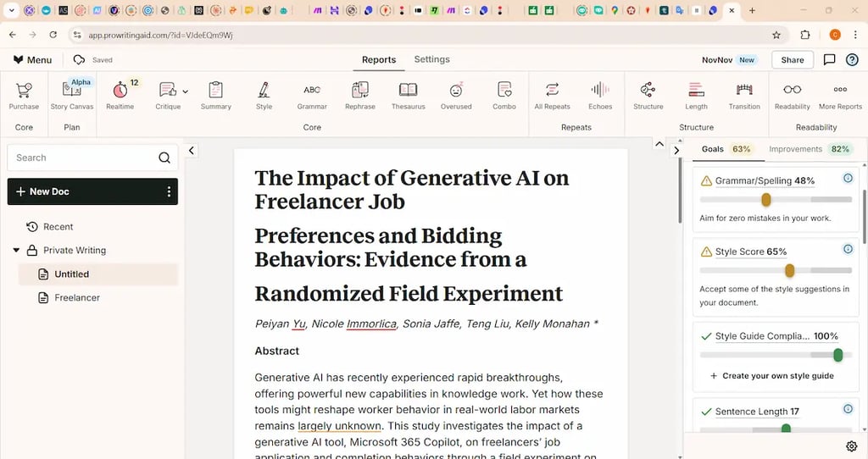The image size is (868, 459).
Task: Run the Critique report
Action: coord(168,97)
